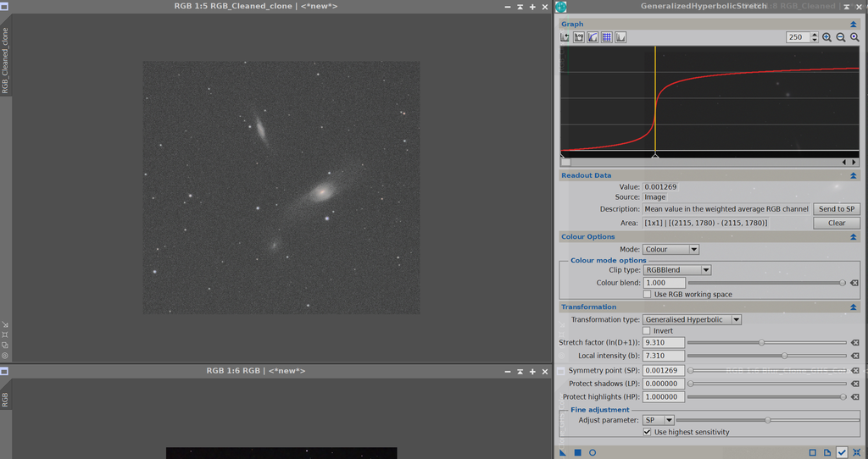Reset the Protect shadows (LP) value
This screenshot has width=868, height=459.
tap(854, 384)
